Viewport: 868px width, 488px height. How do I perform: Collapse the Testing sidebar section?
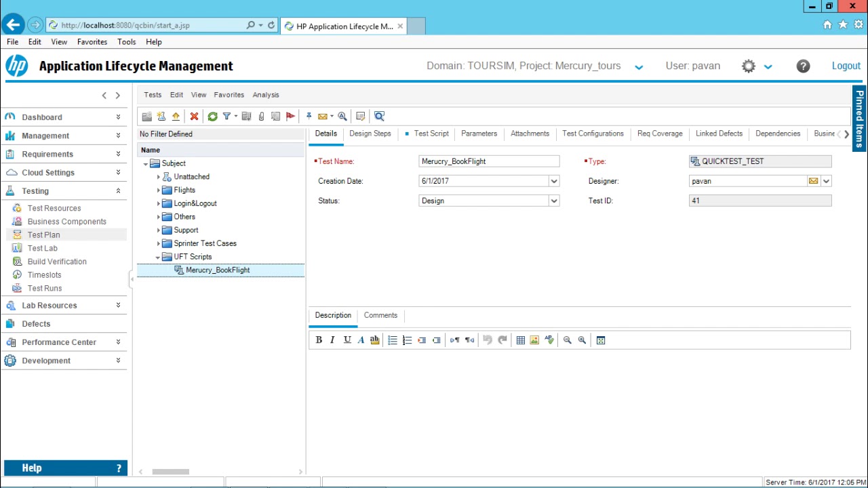118,191
